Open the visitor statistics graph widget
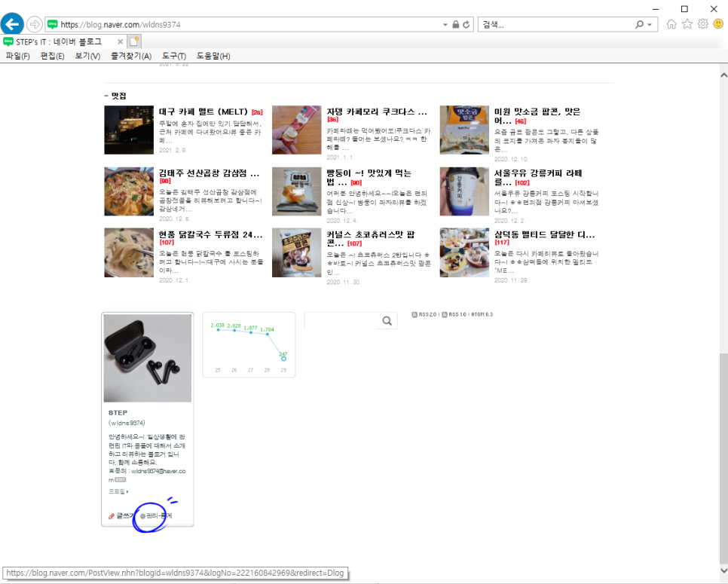Image resolution: width=728 pixels, height=584 pixels. [249, 345]
